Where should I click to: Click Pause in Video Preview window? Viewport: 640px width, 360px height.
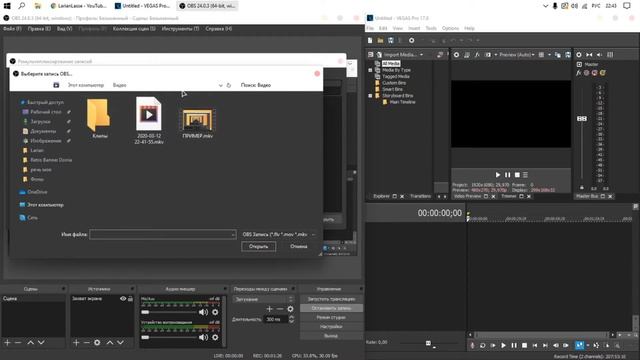[507, 175]
